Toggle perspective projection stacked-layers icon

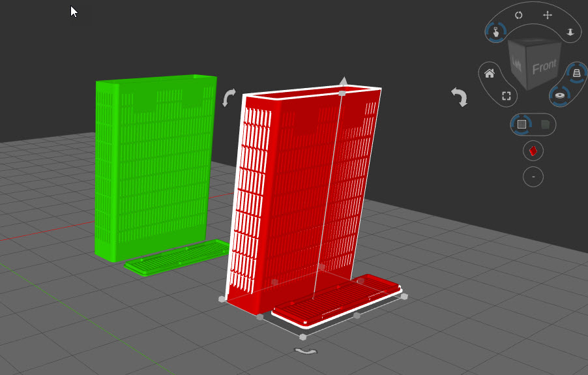tap(576, 73)
